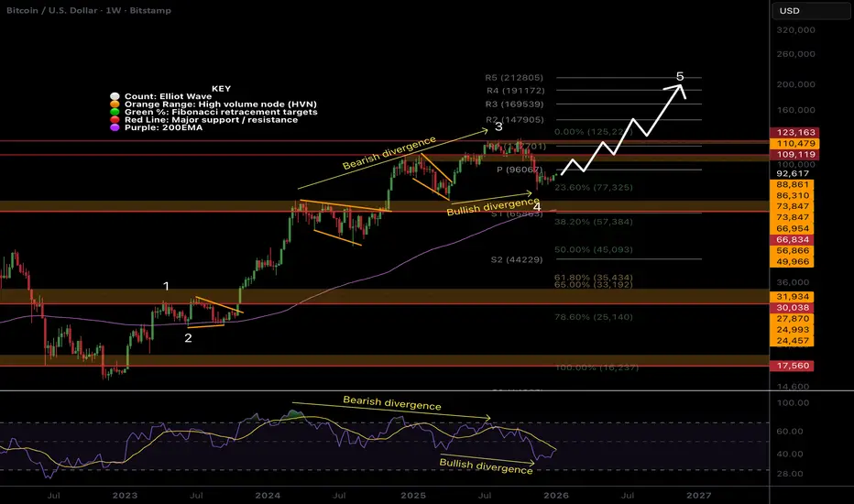Click the 2024 label on time axis
The height and width of the screenshot is (504, 854).
268,495
